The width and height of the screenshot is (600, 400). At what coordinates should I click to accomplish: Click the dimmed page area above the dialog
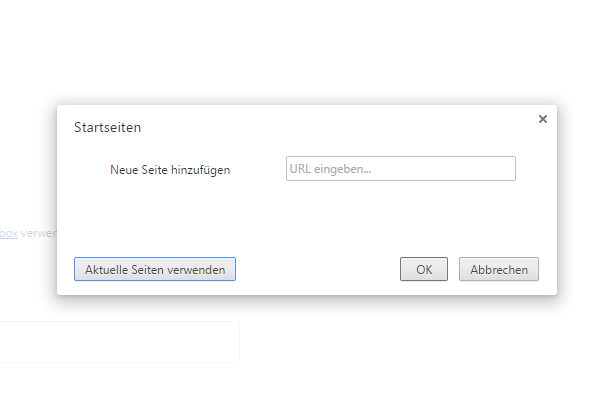click(x=300, y=50)
